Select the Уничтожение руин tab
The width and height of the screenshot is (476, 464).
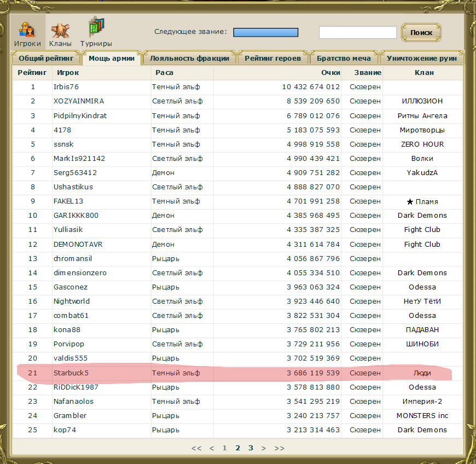[421, 59]
